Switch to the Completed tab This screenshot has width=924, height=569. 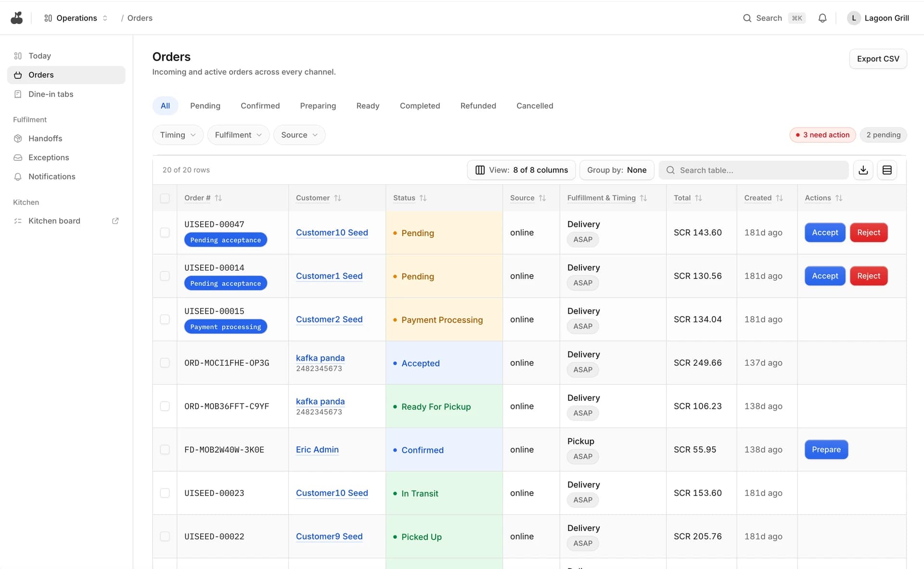coord(420,105)
